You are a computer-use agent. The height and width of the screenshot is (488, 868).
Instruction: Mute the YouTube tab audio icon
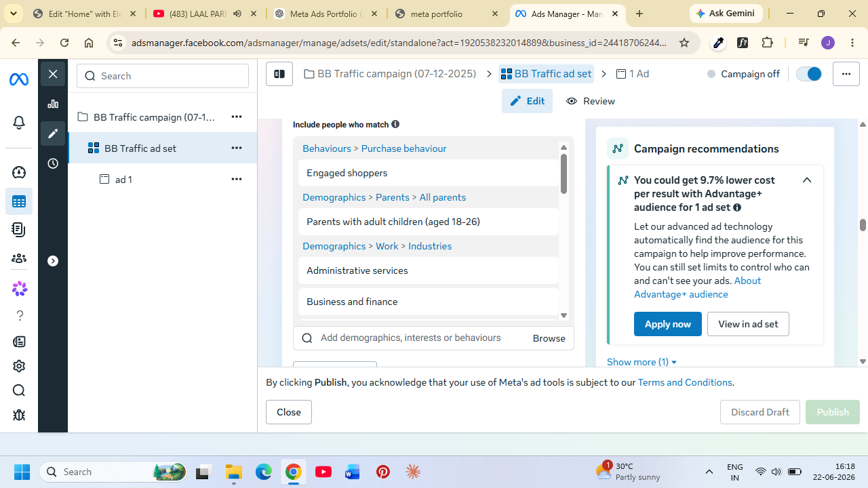click(237, 14)
